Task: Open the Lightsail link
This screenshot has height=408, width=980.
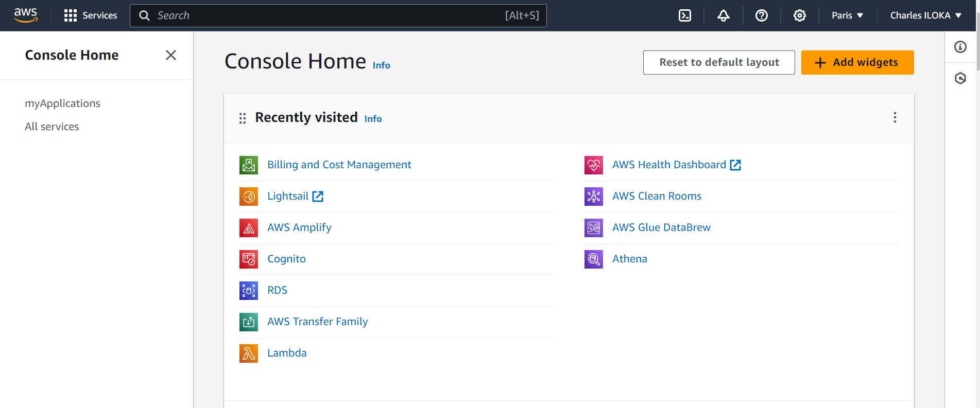Action: pos(295,196)
